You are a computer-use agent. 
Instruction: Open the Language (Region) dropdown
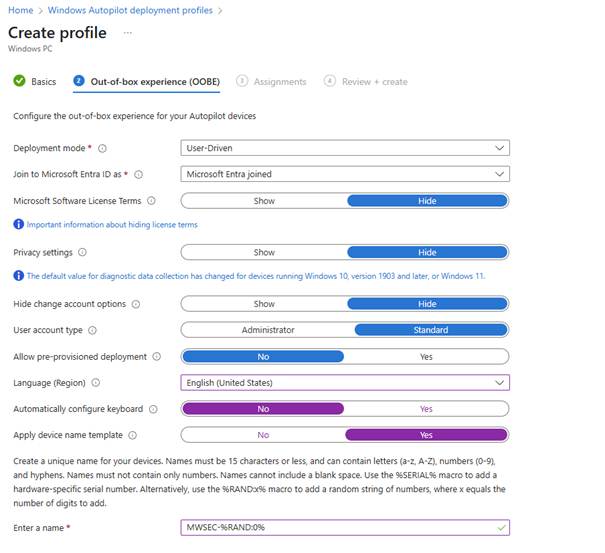345,382
